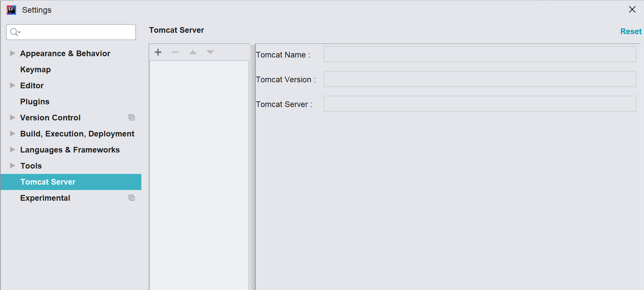Expand the Tools node arrow
Screen dimensions: 644x290
[x=12, y=166]
